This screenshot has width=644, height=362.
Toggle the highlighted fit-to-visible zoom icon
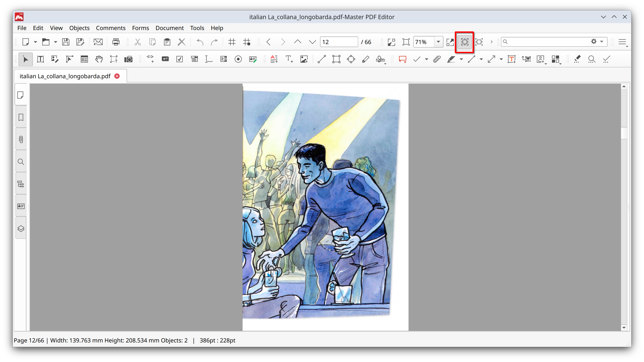pos(464,42)
